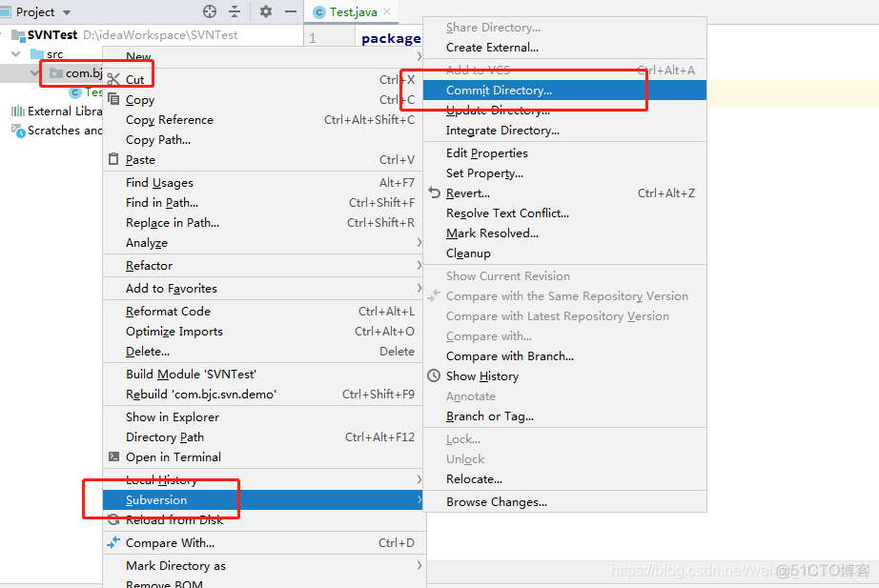Choose Integrate Directory menu item
The width and height of the screenshot is (879, 588).
564,131
